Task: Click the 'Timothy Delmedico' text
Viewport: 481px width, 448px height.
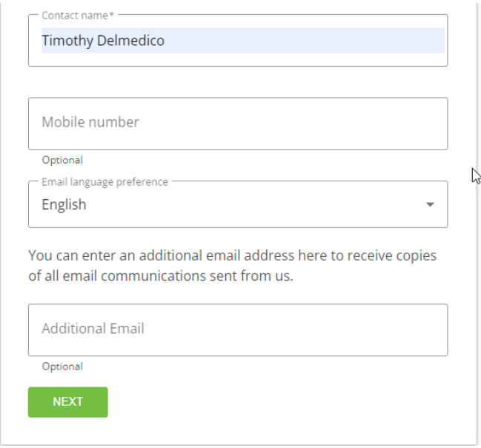Action: (103, 41)
